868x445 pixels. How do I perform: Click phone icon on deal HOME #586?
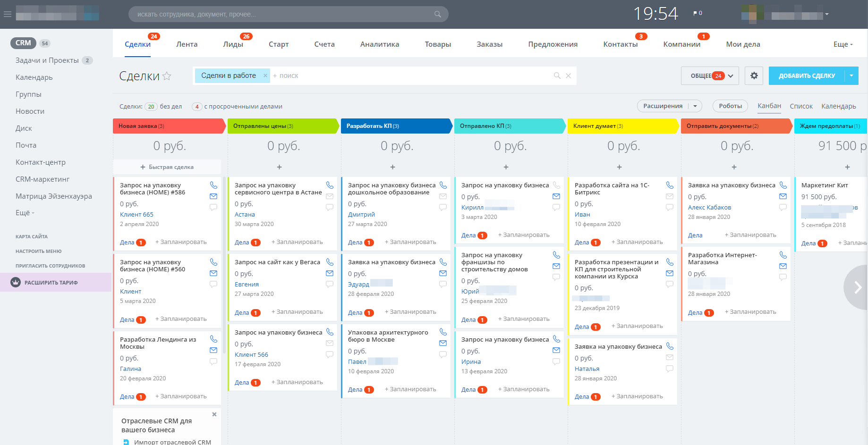213,185
